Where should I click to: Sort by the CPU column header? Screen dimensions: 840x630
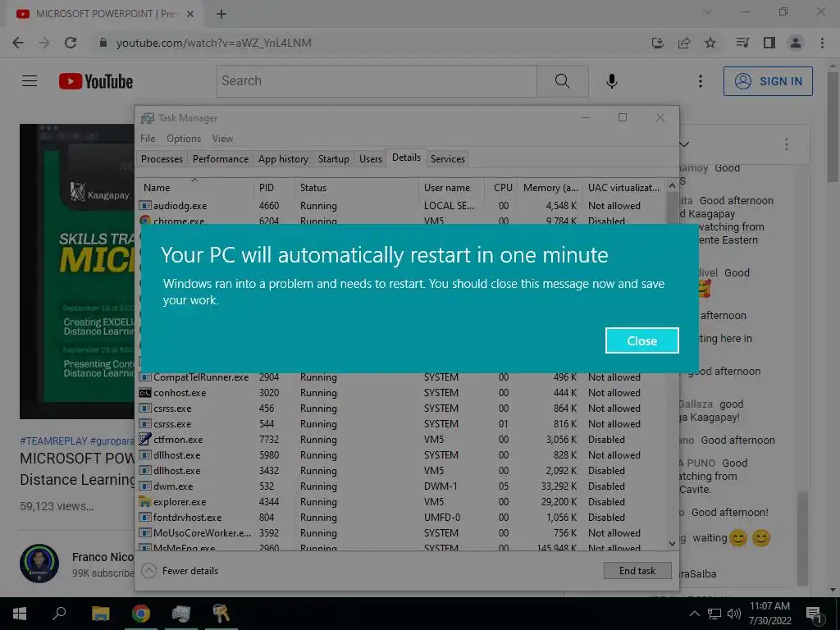click(502, 188)
